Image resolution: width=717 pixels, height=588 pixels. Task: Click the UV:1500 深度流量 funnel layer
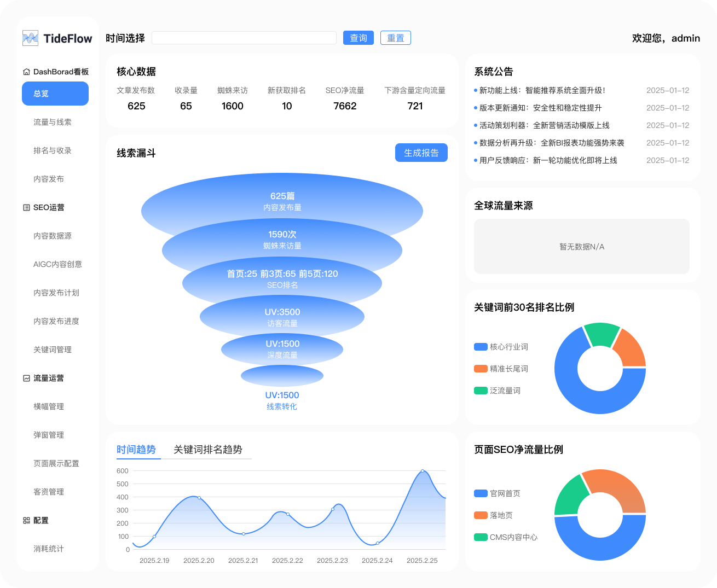[x=282, y=349]
